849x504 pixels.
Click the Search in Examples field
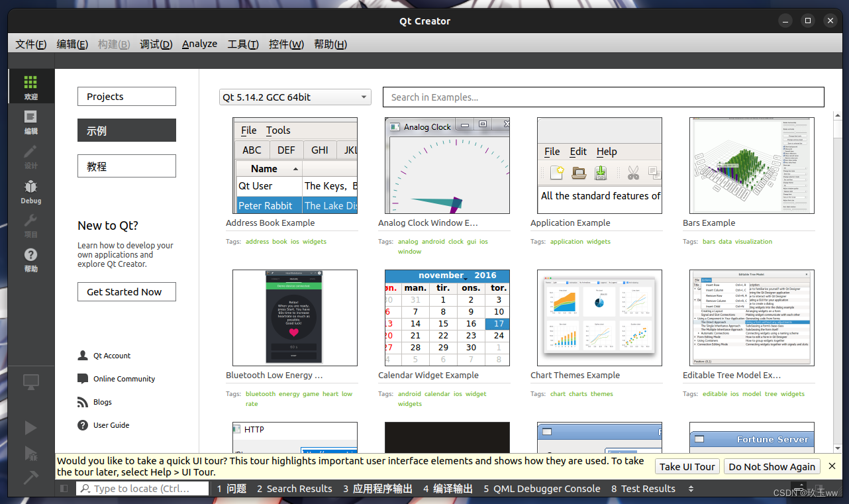[x=603, y=97]
